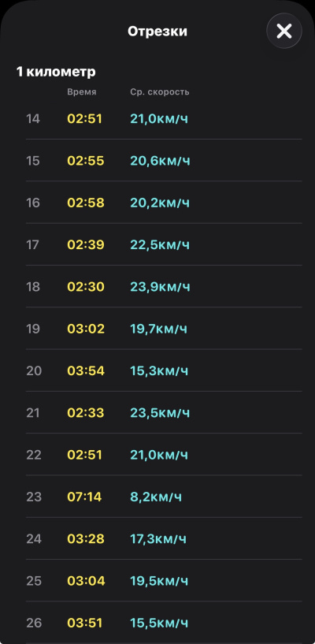Open split row 17
Image resolution: width=315 pixels, height=644 pixels.
point(164,245)
